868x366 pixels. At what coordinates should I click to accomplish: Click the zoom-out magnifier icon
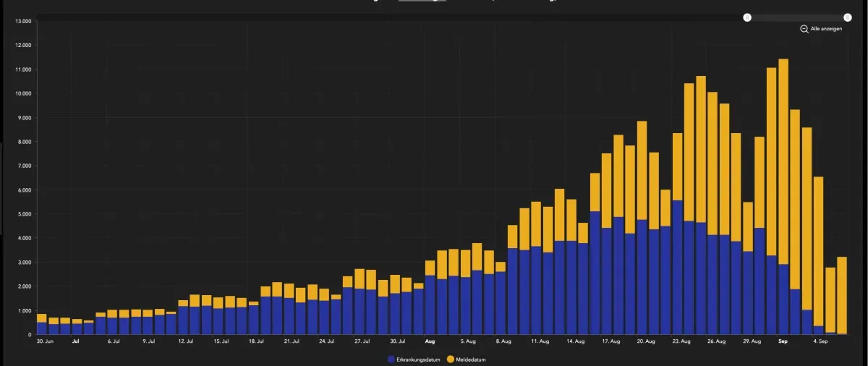coord(804,29)
